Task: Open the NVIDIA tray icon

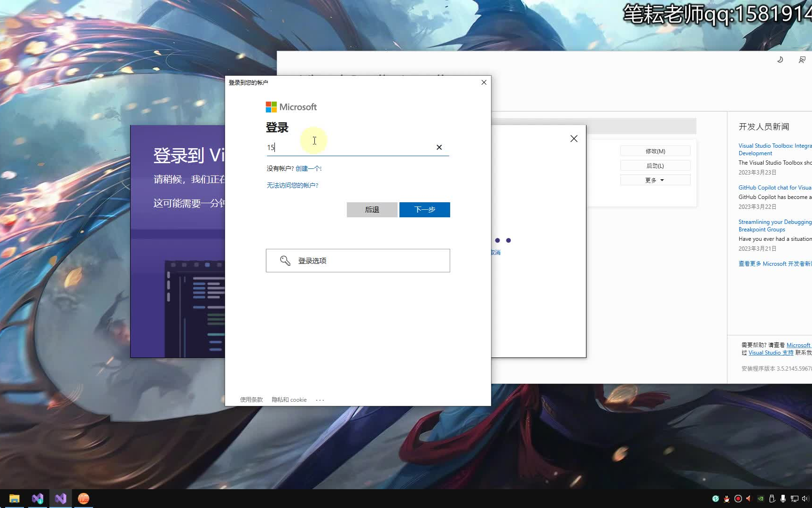Action: click(x=760, y=499)
